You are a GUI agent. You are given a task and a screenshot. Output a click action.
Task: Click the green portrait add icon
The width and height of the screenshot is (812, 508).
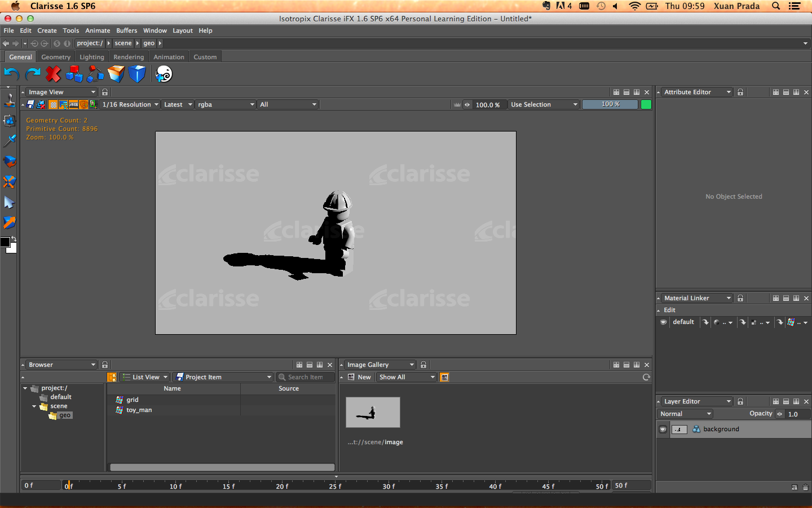point(94,104)
